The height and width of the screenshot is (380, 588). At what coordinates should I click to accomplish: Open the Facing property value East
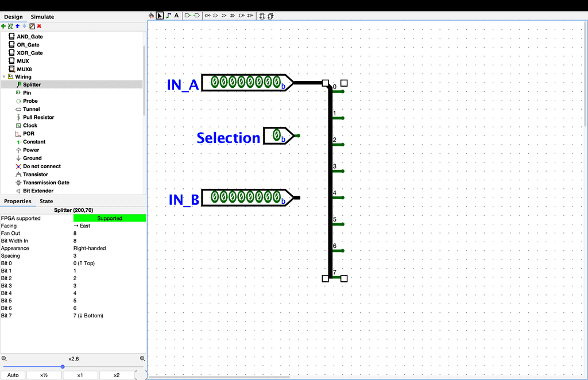point(109,226)
